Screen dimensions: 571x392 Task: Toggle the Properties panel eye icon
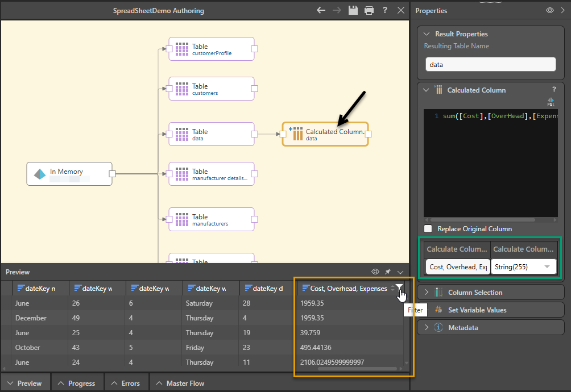(x=550, y=10)
